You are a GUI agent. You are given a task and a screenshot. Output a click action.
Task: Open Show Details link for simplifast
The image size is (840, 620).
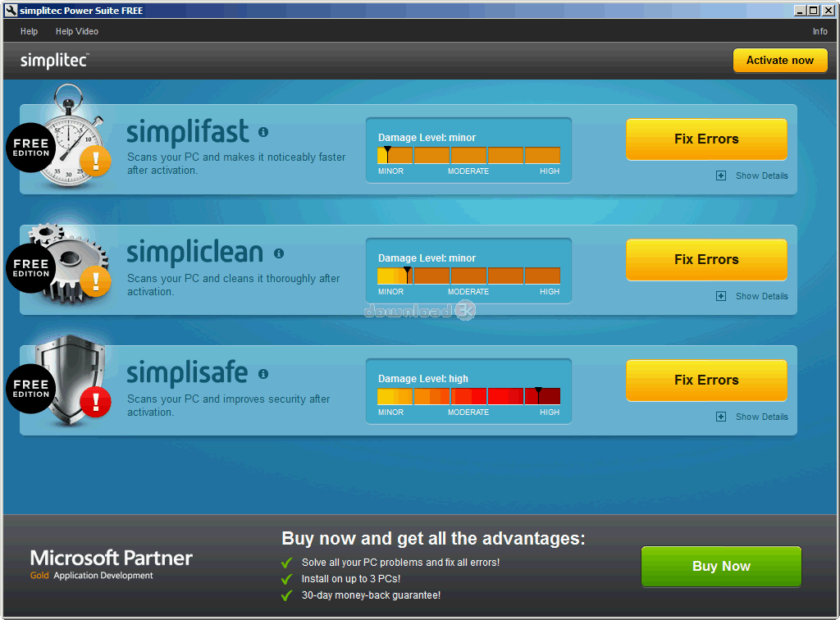761,176
